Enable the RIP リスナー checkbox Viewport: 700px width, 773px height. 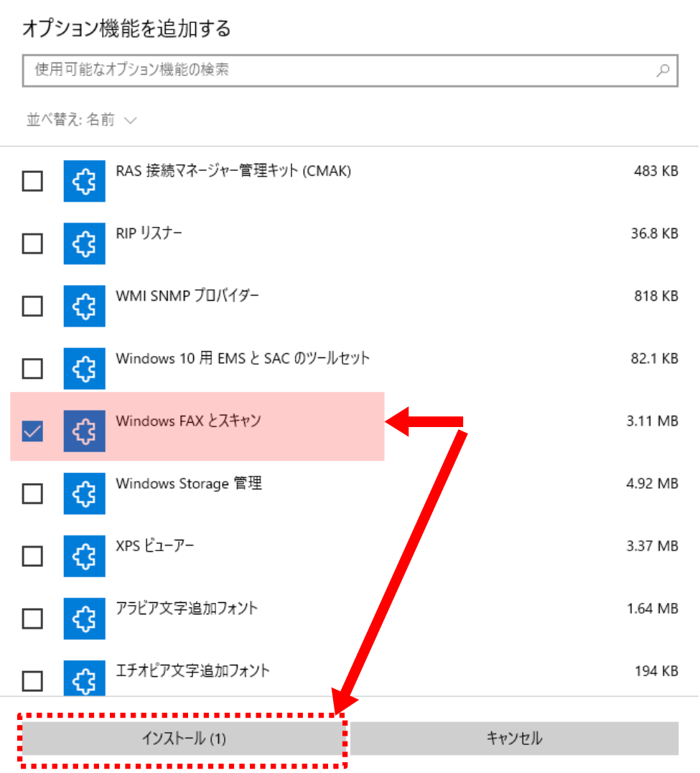coord(32,244)
